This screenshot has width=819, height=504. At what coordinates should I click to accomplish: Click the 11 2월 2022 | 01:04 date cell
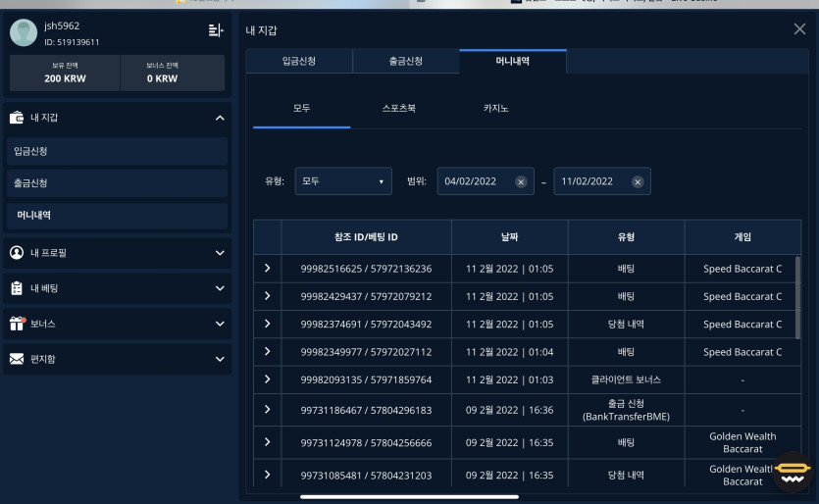click(510, 352)
